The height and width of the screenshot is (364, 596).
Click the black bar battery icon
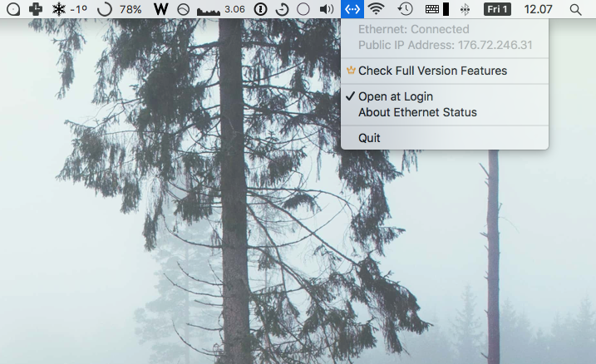coord(446,9)
